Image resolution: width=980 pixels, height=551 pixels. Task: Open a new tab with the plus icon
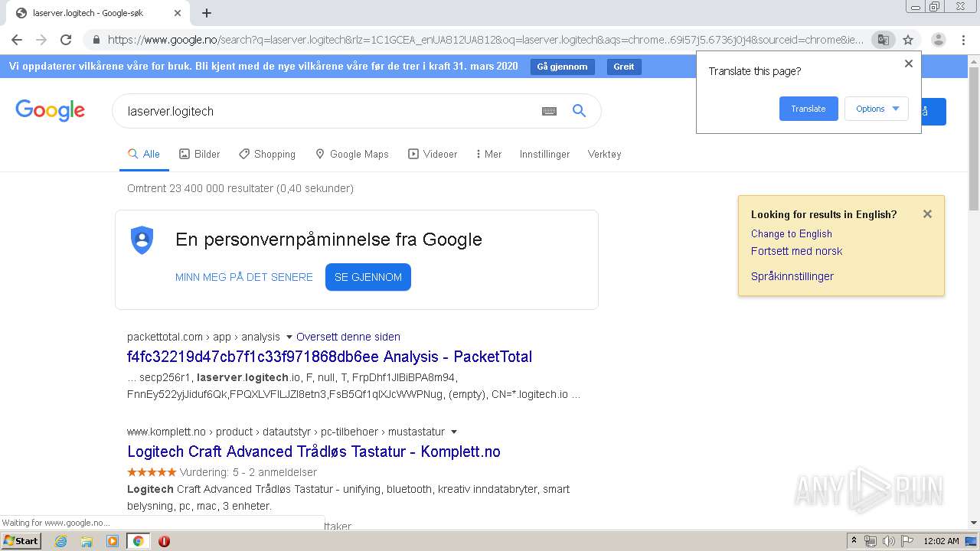[207, 13]
